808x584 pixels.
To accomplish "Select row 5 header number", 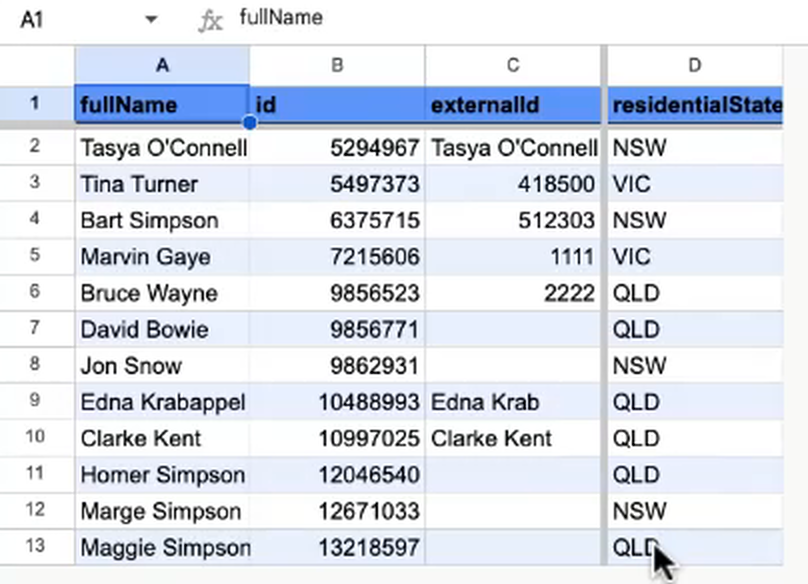I will point(35,256).
